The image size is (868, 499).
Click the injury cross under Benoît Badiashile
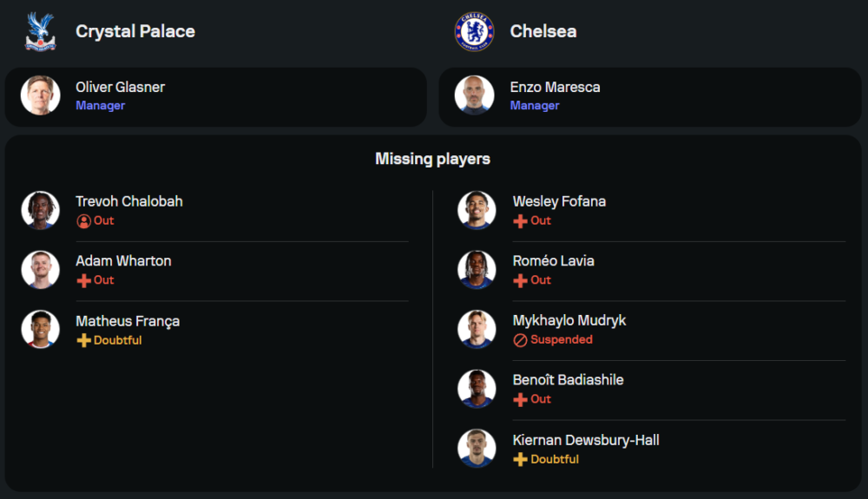tap(520, 400)
